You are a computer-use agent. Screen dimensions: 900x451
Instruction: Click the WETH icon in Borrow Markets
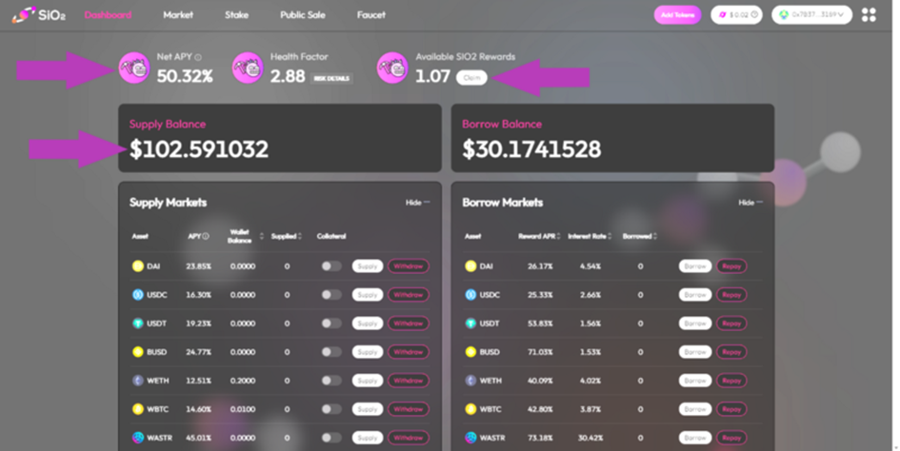pyautogui.click(x=471, y=380)
